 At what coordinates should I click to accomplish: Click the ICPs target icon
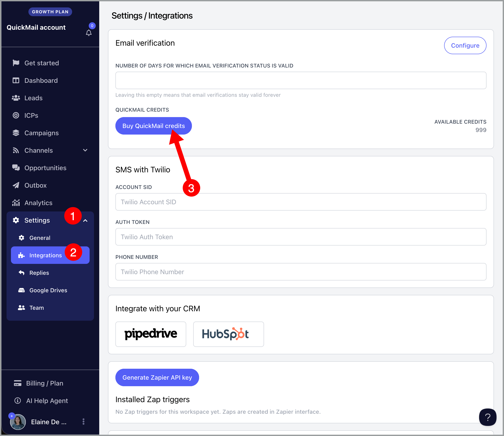pyautogui.click(x=16, y=116)
